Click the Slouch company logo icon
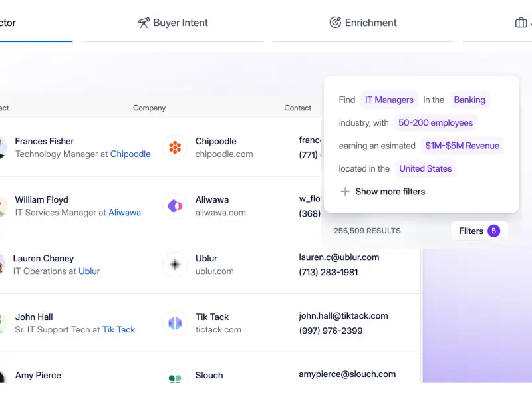 [x=175, y=380]
